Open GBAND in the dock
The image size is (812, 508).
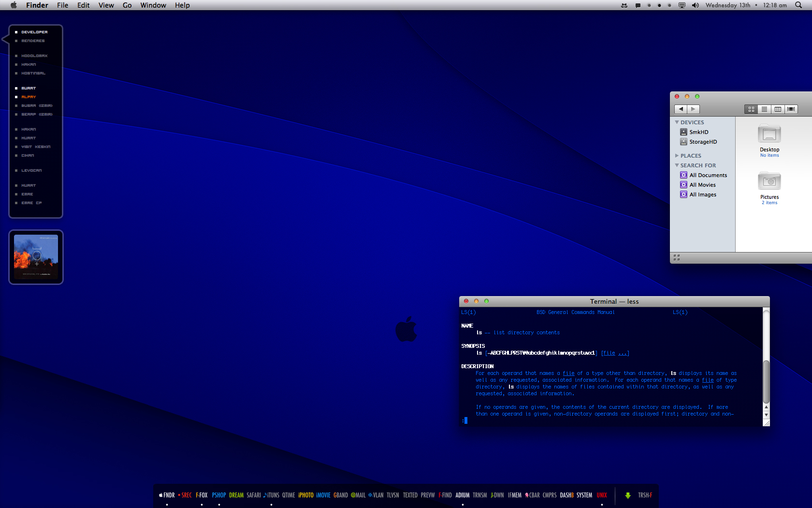pos(341,495)
